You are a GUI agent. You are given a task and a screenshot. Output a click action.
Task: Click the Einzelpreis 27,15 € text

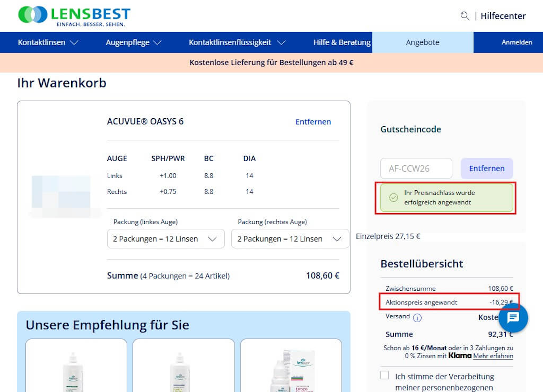click(388, 236)
